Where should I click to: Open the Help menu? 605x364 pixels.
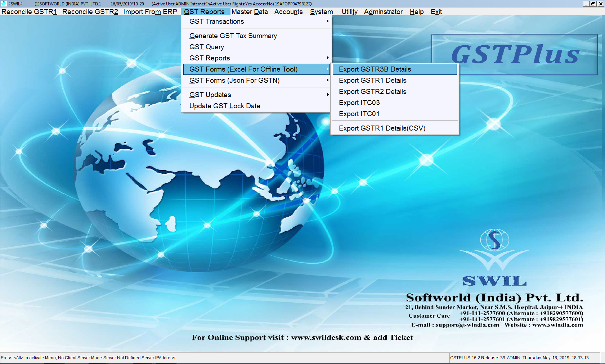tap(417, 12)
